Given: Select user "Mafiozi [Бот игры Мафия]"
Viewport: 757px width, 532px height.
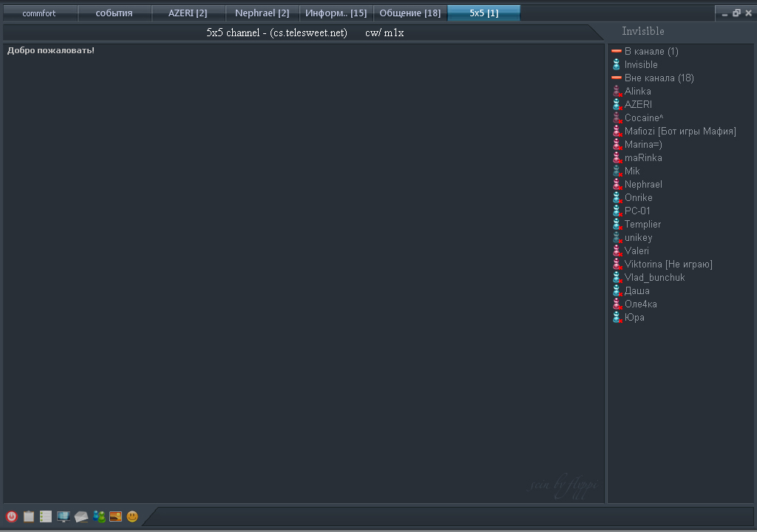Looking at the screenshot, I should [x=679, y=132].
